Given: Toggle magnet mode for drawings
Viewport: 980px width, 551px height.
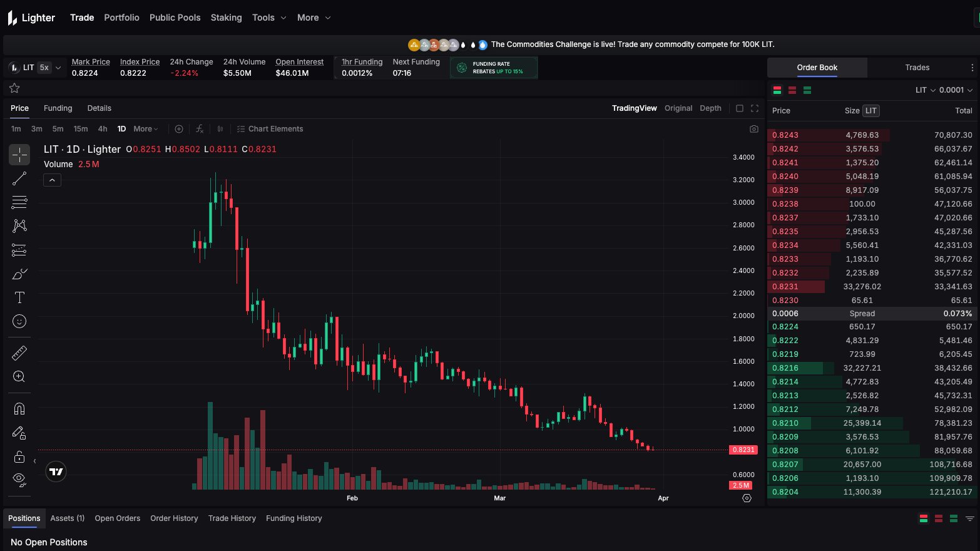Looking at the screenshot, I should point(19,409).
